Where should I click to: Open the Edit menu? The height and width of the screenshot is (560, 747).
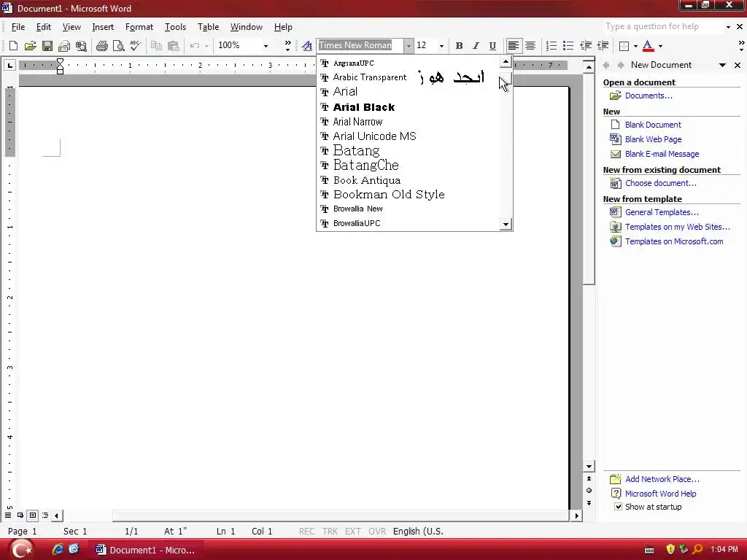(43, 27)
